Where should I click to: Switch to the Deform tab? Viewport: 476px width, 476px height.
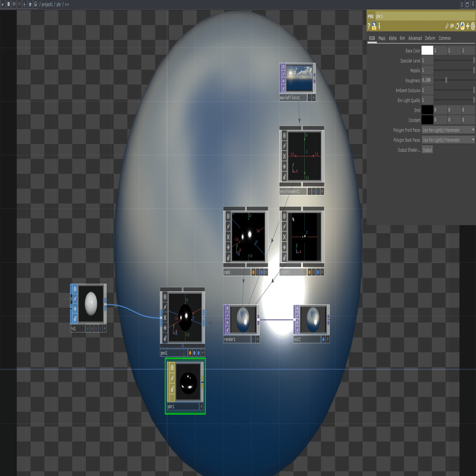[430, 38]
